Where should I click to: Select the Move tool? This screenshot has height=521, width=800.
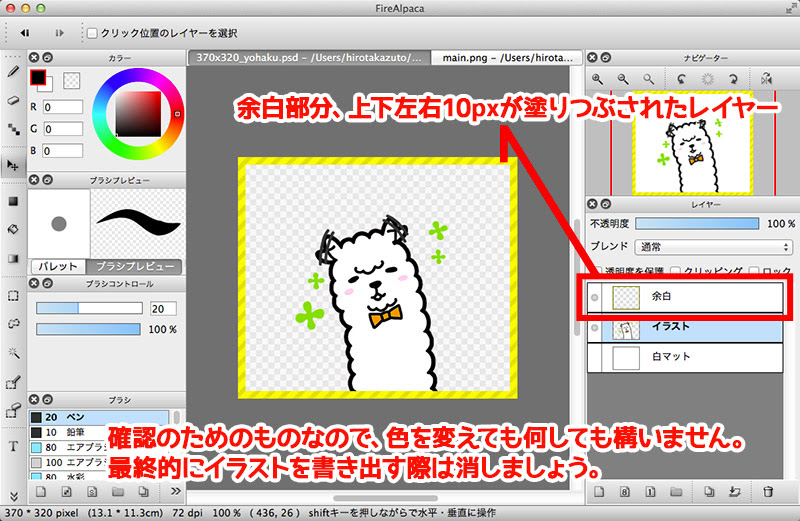13,165
